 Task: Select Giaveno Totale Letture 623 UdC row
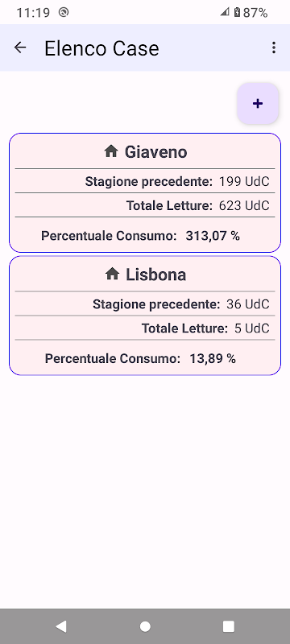tap(145, 205)
